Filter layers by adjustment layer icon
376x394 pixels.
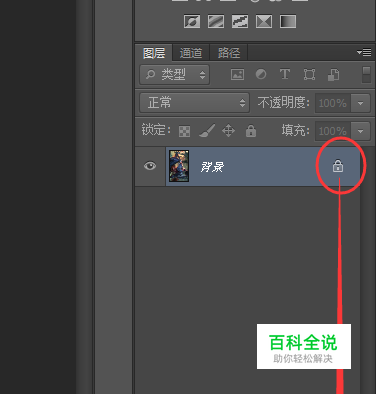tap(261, 74)
